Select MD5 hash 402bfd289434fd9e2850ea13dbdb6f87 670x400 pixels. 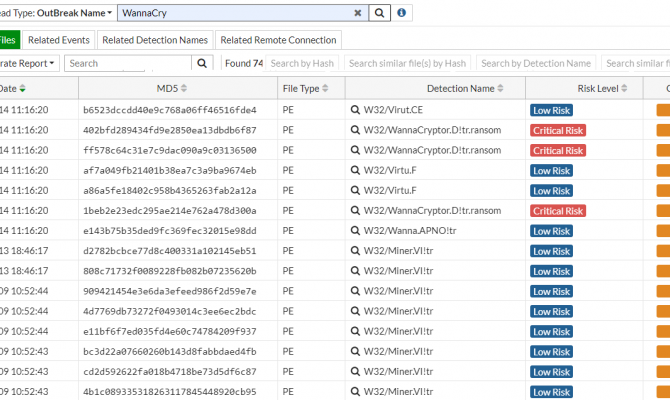tap(170, 130)
